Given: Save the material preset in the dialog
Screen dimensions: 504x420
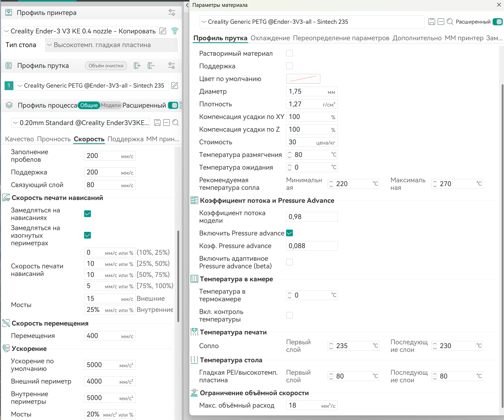Looking at the screenshot, I should [x=432, y=22].
